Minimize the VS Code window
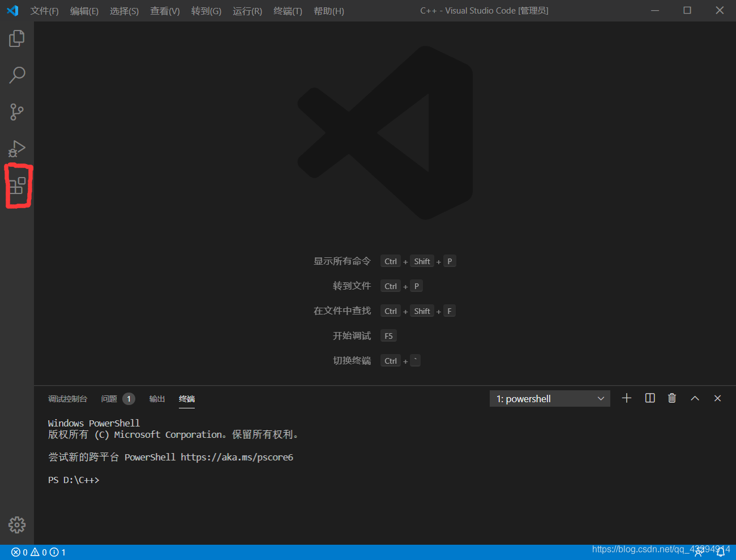The height and width of the screenshot is (560, 736). 655,11
